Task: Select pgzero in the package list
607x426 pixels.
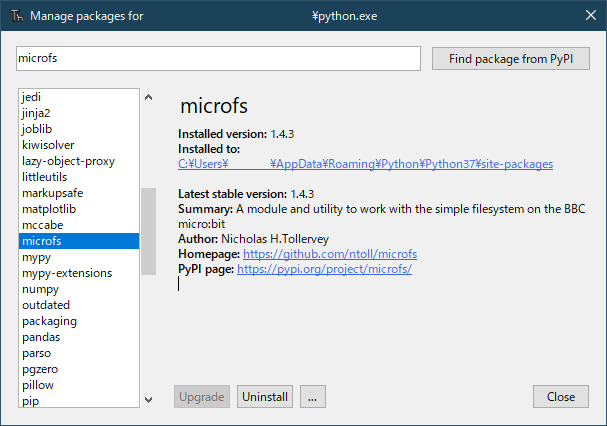Action: pyautogui.click(x=79, y=369)
